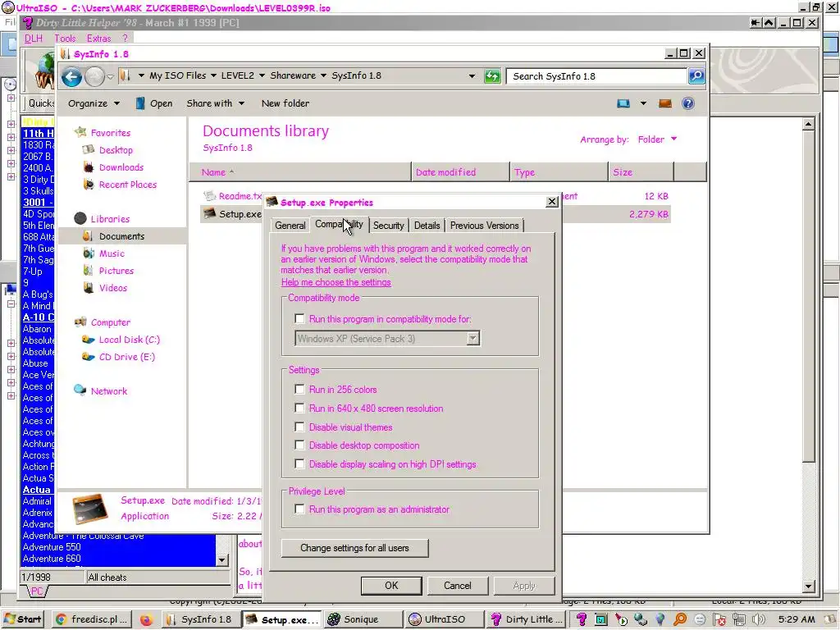Select Pictures library
840x630 pixels.
click(116, 271)
